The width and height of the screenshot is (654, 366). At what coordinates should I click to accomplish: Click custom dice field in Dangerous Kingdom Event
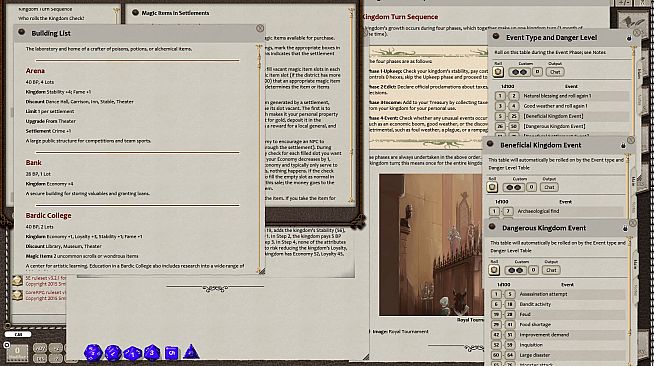tap(515, 270)
